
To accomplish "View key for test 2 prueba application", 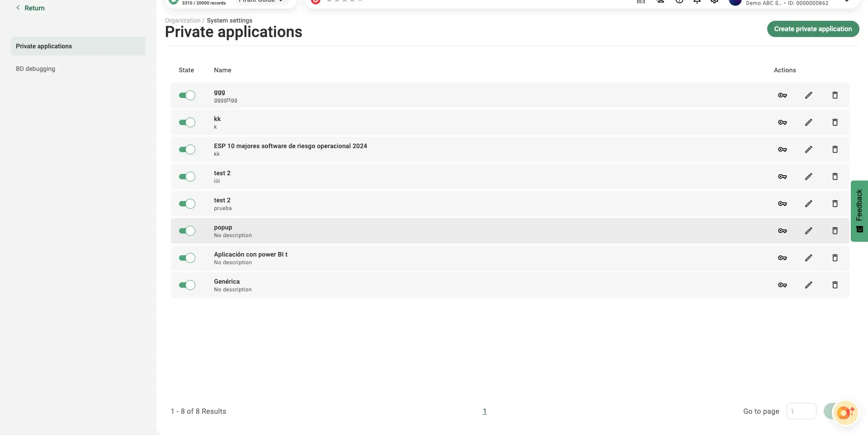I will point(782,204).
